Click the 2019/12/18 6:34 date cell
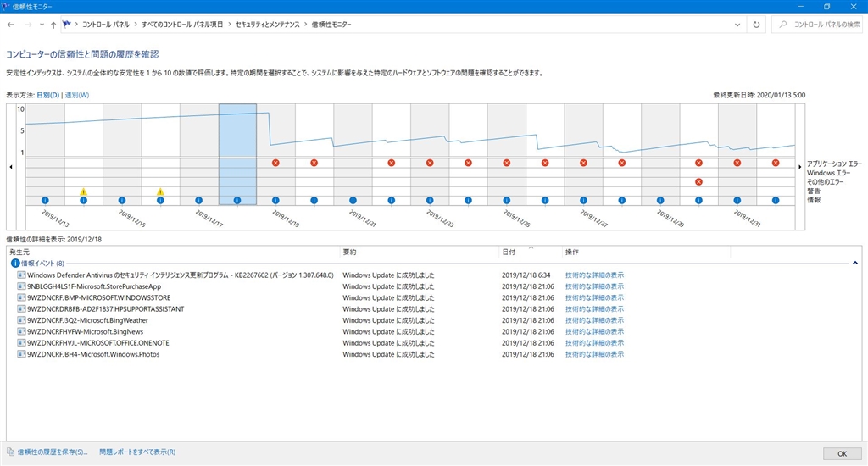The image size is (868, 466). [526, 275]
